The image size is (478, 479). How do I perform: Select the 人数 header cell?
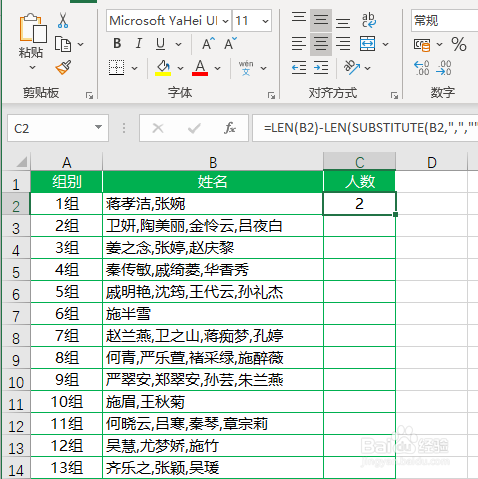click(x=359, y=182)
